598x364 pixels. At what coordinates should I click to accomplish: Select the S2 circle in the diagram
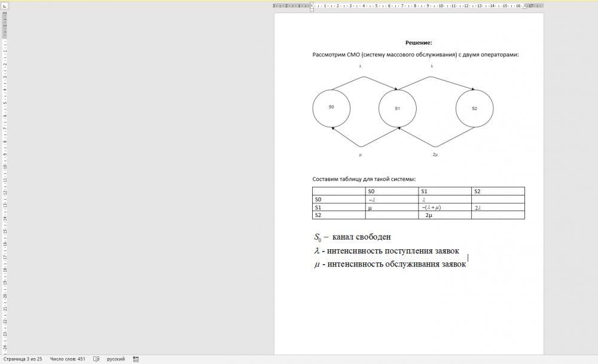[x=474, y=108]
